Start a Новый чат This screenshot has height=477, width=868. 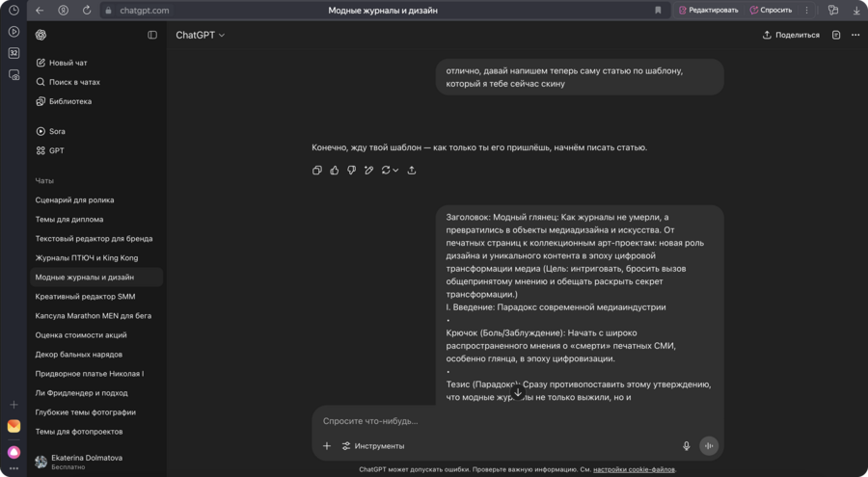pos(96,63)
